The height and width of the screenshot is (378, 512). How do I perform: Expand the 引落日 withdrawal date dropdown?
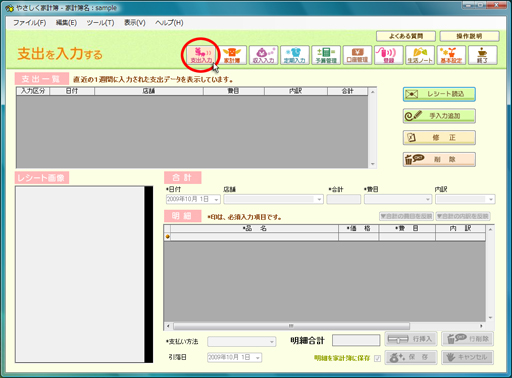257,358
